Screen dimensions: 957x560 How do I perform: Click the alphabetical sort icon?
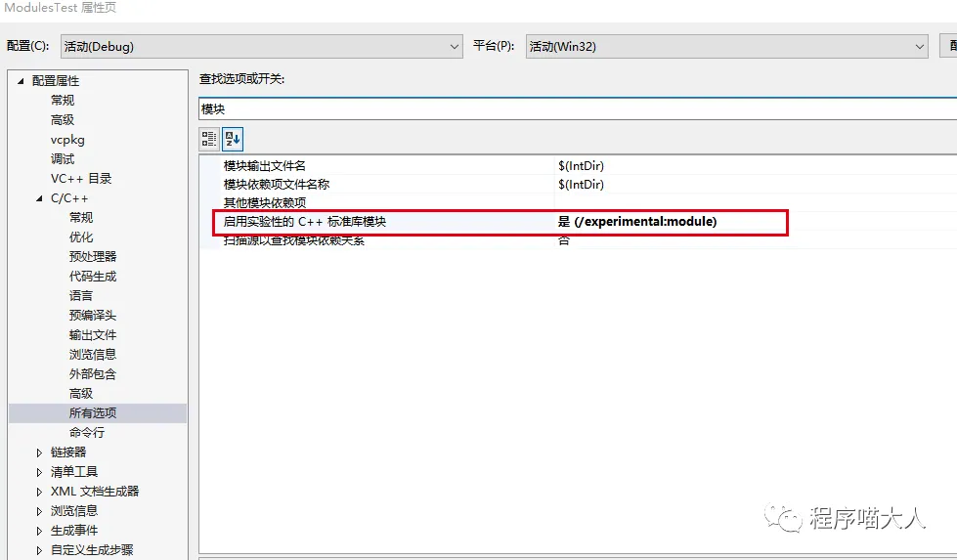[232, 139]
